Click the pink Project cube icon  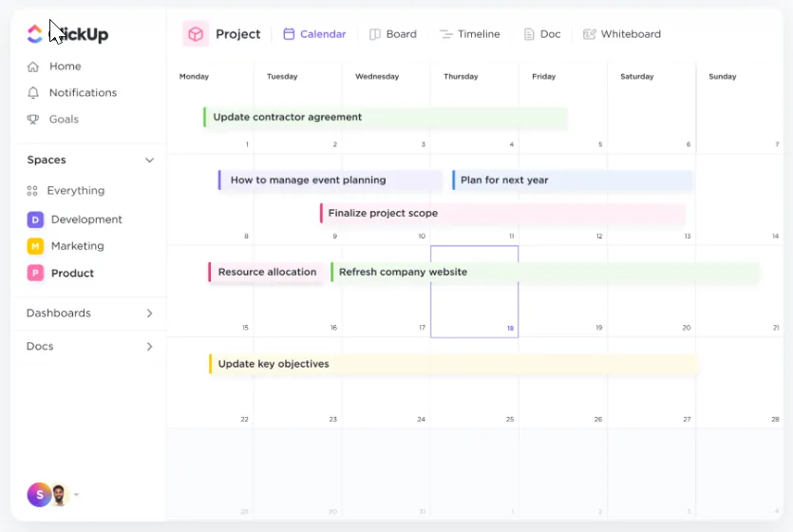coord(196,34)
